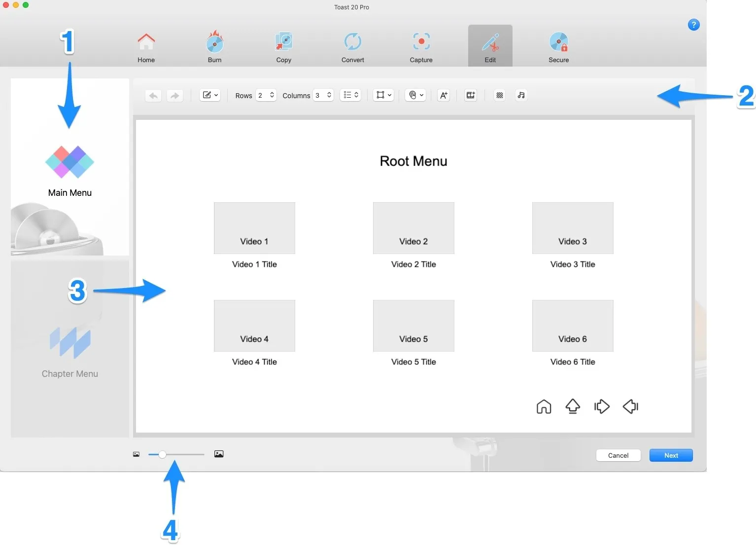This screenshot has height=548, width=756.
Task: Open the Capture tool
Action: (x=421, y=47)
